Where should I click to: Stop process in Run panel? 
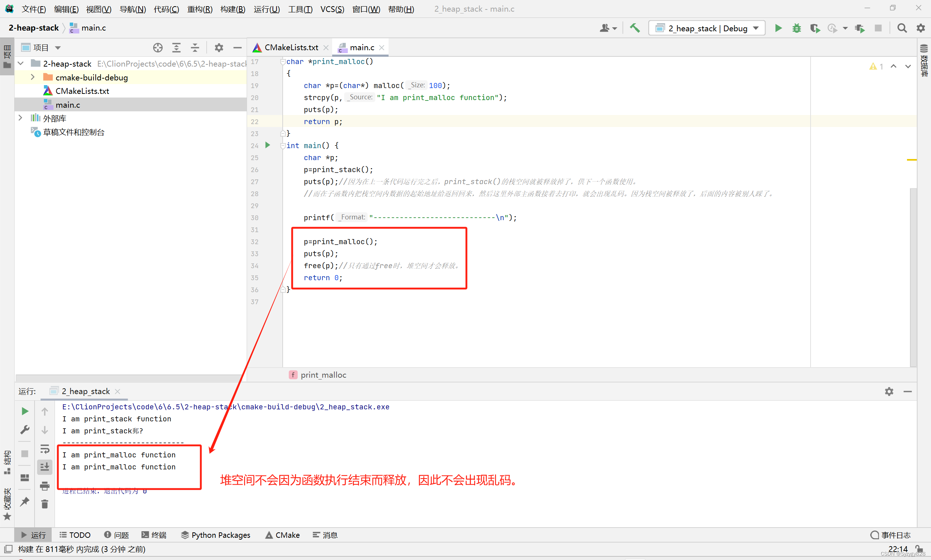[25, 454]
